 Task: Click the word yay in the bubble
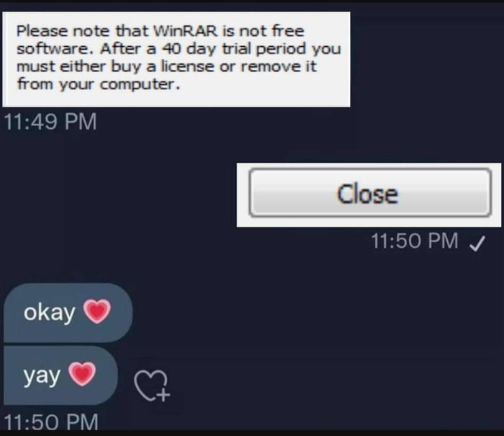(x=42, y=376)
